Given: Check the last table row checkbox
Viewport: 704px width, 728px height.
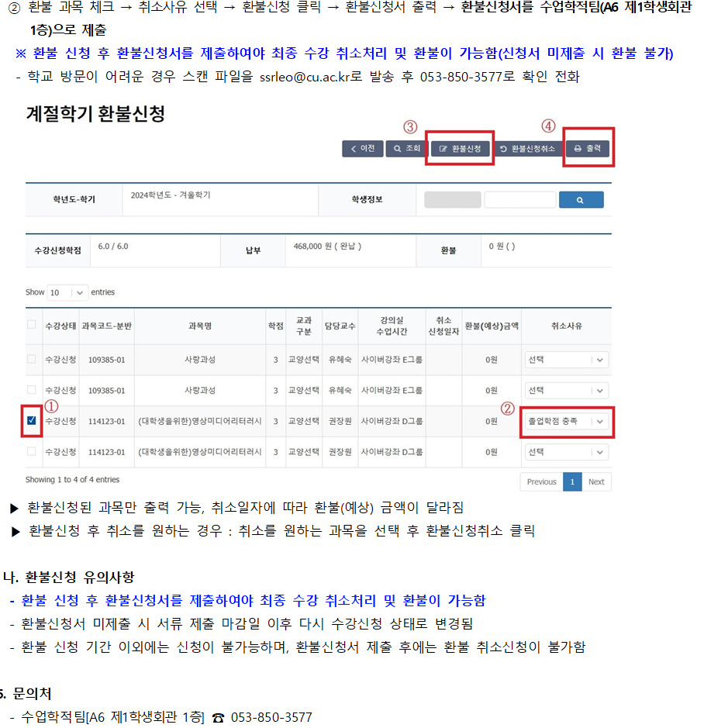Looking at the screenshot, I should [32, 451].
